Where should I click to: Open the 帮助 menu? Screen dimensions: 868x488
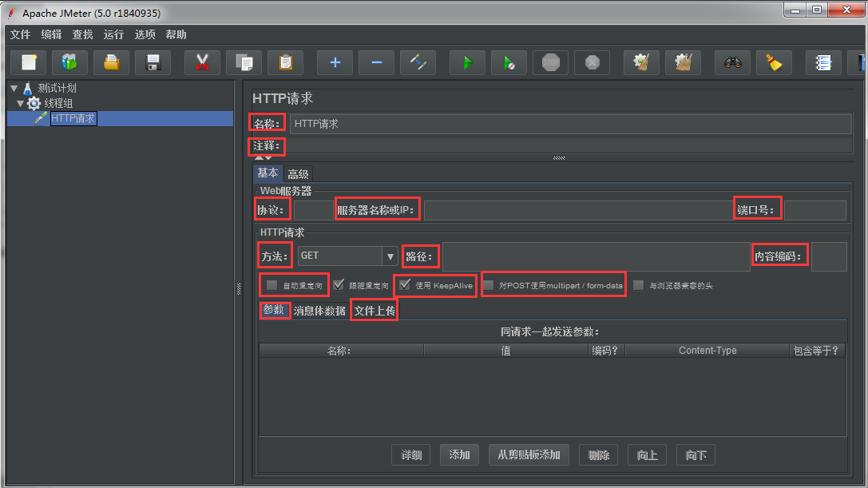point(176,34)
